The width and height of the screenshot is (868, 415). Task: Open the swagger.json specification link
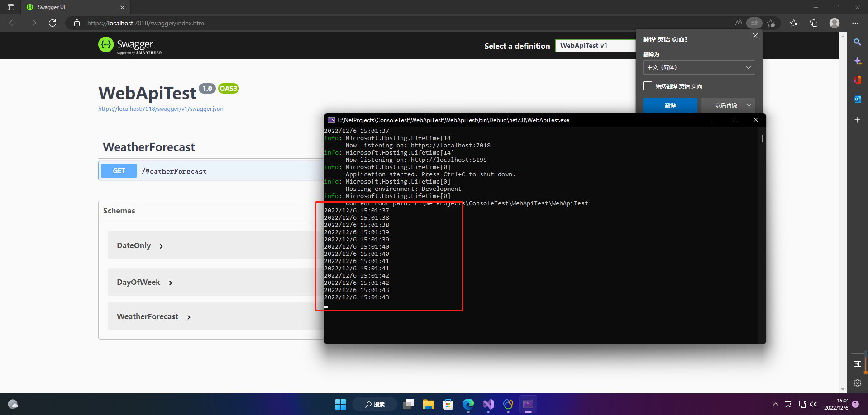161,108
